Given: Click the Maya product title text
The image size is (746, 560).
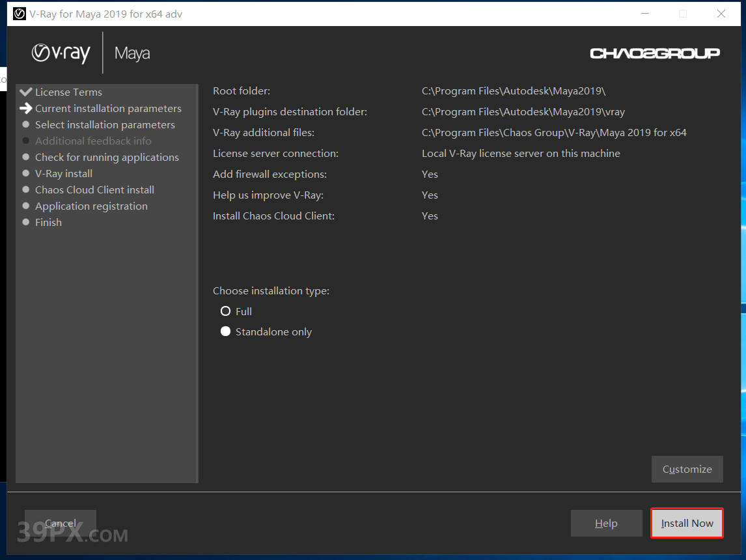Looking at the screenshot, I should point(132,53).
